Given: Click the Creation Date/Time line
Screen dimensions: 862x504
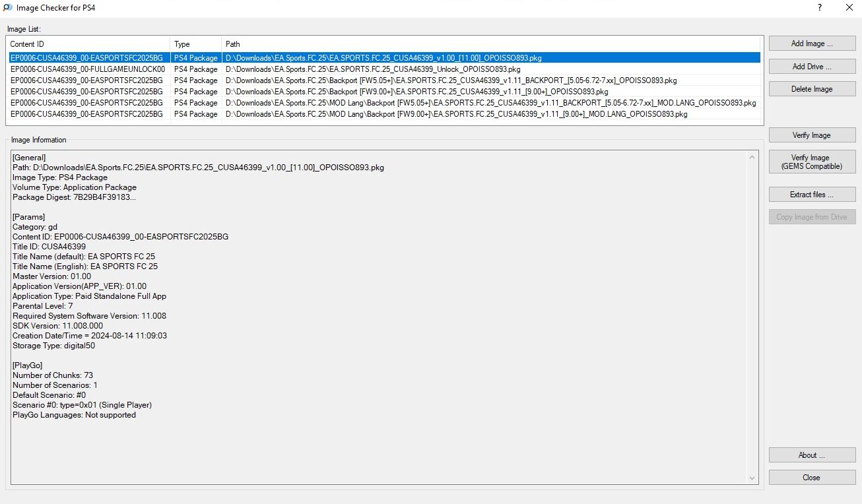Looking at the screenshot, I should click(x=90, y=336).
